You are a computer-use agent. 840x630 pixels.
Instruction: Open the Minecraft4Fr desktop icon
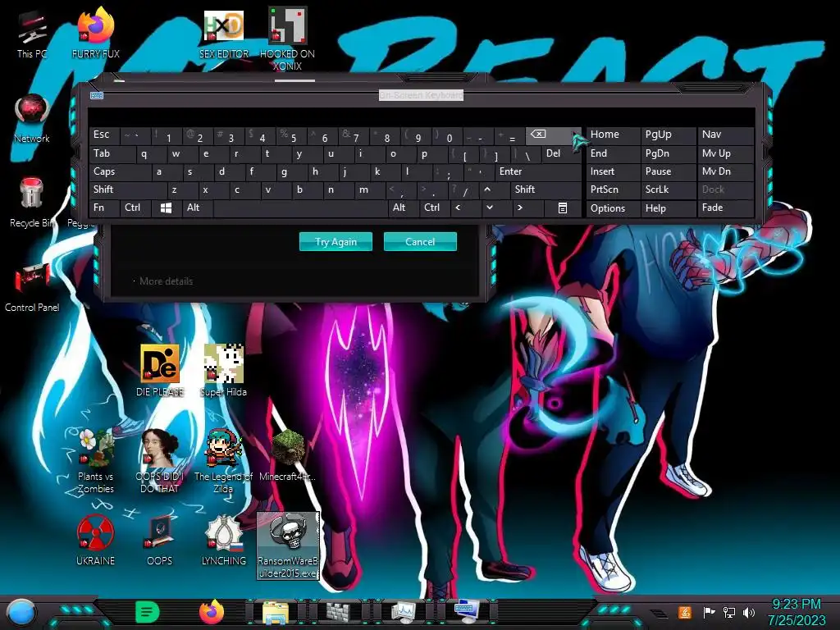pyautogui.click(x=287, y=455)
